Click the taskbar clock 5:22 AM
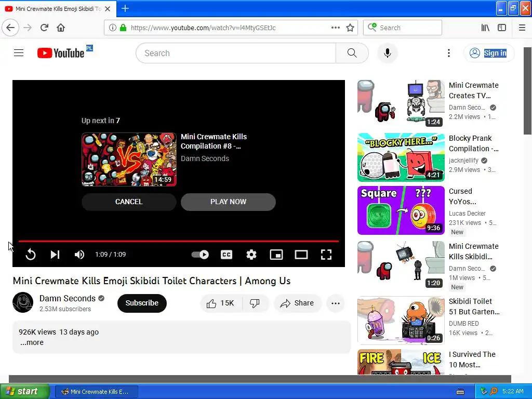 point(513,391)
